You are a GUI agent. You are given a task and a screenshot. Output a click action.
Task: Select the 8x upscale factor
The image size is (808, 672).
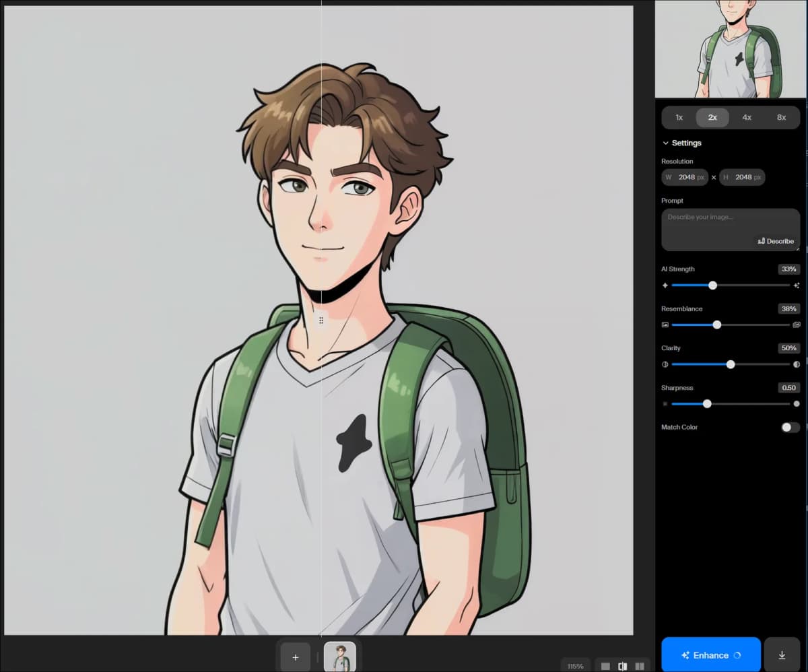tap(781, 117)
